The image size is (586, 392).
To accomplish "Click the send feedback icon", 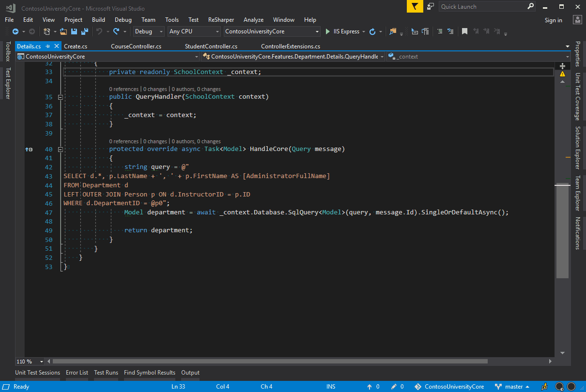I will (x=431, y=7).
